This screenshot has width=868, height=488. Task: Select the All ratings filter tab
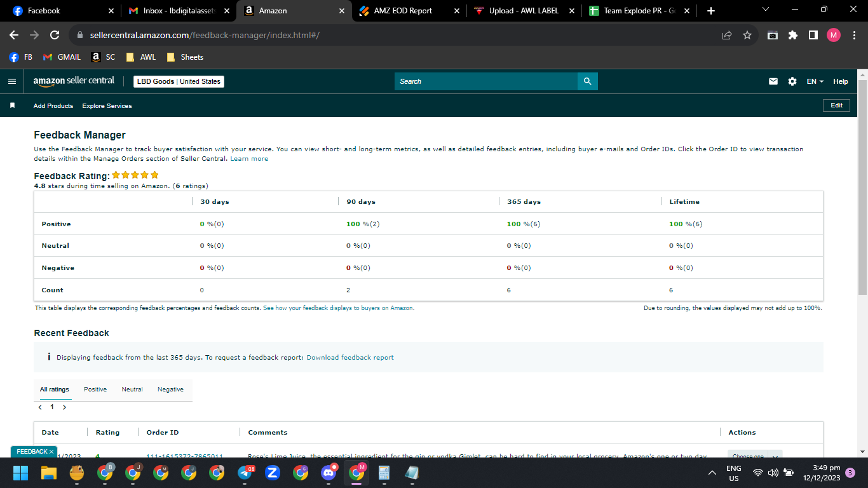tap(55, 390)
